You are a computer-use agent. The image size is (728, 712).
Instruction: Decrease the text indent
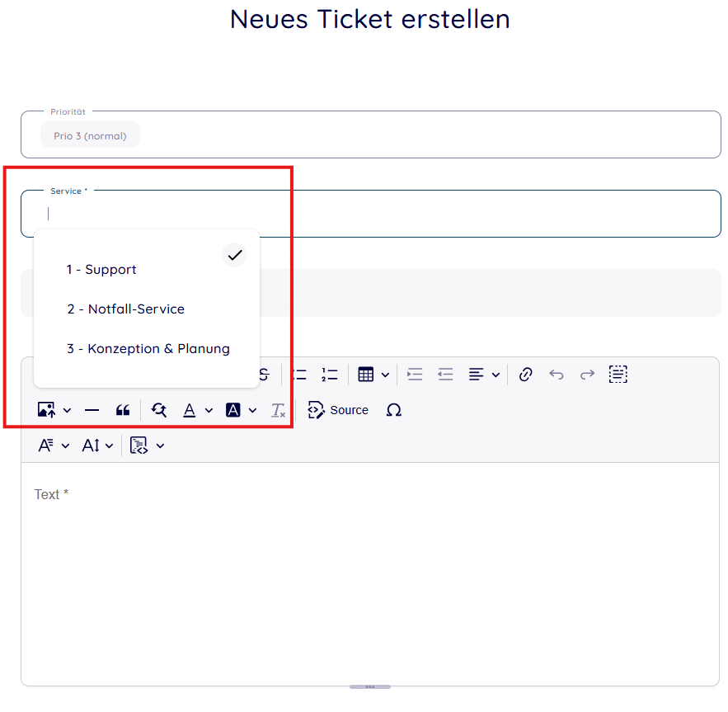pyautogui.click(x=445, y=375)
